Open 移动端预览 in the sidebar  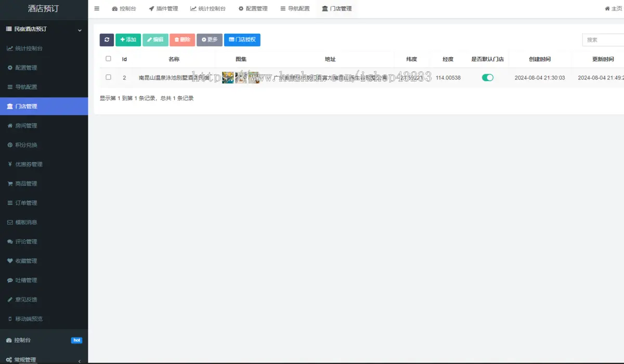[x=29, y=319]
